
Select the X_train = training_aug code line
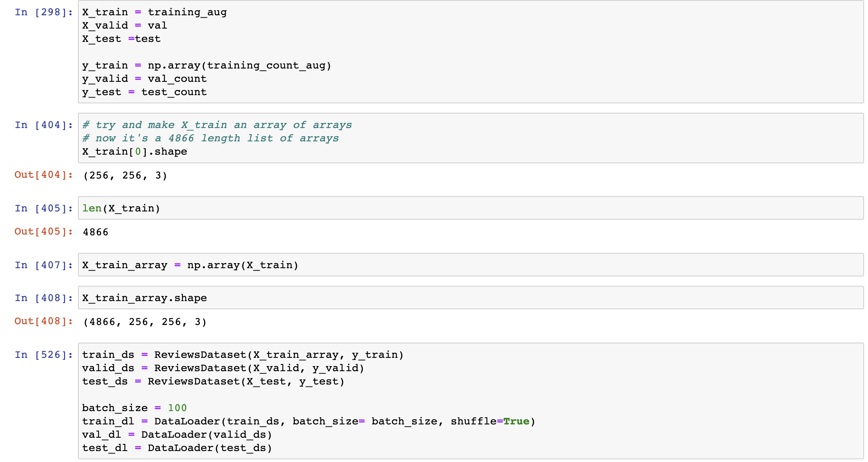click(x=154, y=12)
